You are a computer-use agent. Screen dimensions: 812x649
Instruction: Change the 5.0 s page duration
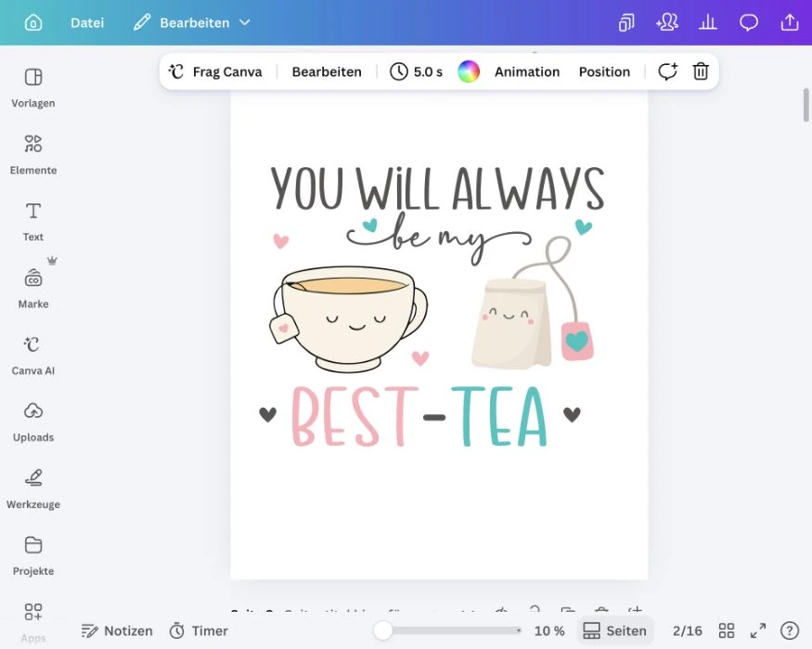click(x=417, y=71)
